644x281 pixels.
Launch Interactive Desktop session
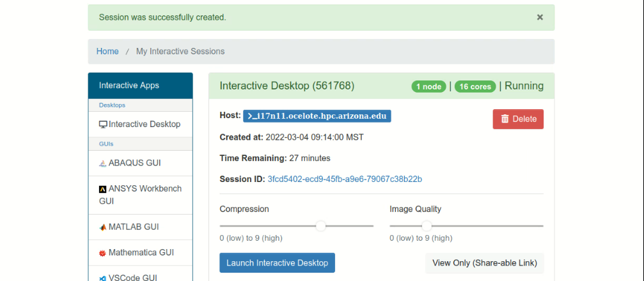click(x=277, y=262)
